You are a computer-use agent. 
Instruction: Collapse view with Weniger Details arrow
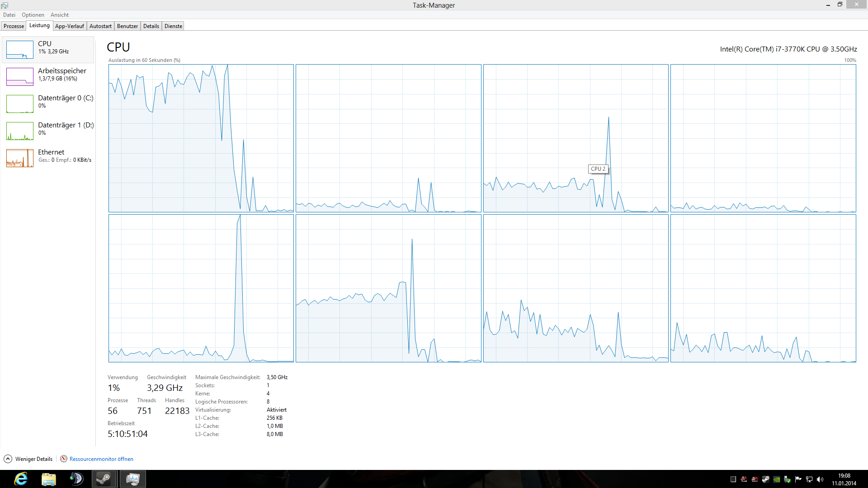coord(8,459)
